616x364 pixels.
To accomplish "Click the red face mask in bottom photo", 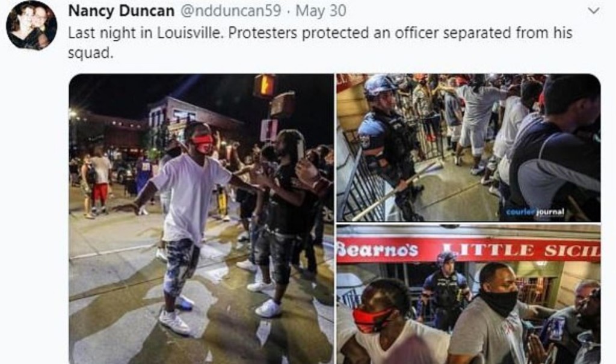I will (372, 318).
